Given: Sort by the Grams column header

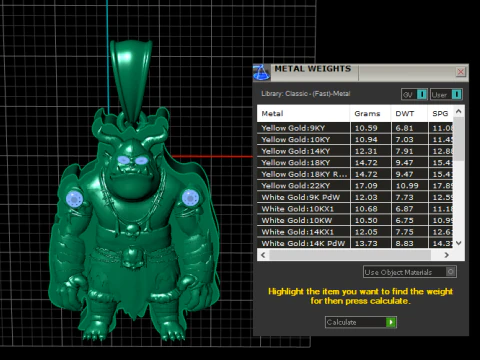Looking at the screenshot, I should 370,114.
